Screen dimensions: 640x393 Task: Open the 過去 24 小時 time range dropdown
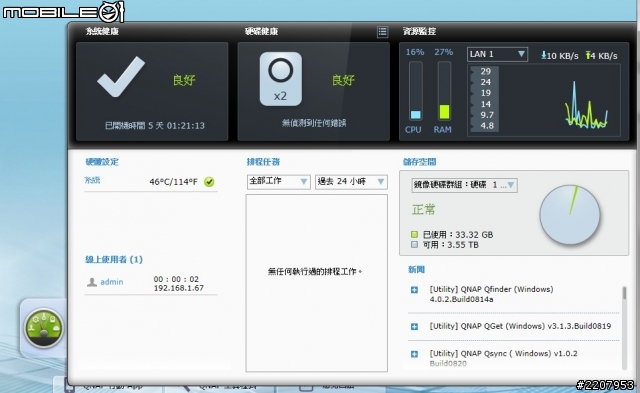tap(351, 181)
